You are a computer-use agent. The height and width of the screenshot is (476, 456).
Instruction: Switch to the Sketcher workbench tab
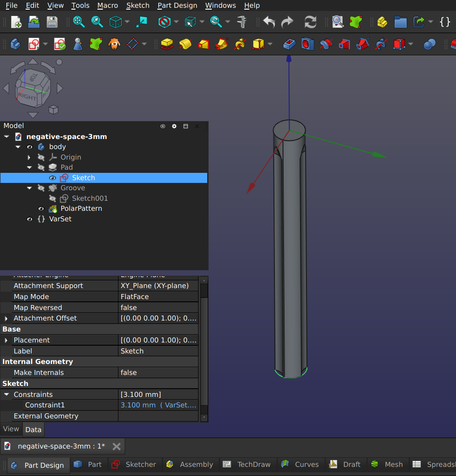point(134,465)
